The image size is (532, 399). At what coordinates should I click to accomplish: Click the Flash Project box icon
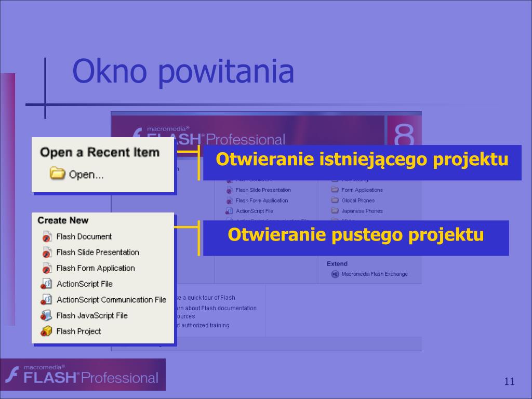(x=46, y=331)
